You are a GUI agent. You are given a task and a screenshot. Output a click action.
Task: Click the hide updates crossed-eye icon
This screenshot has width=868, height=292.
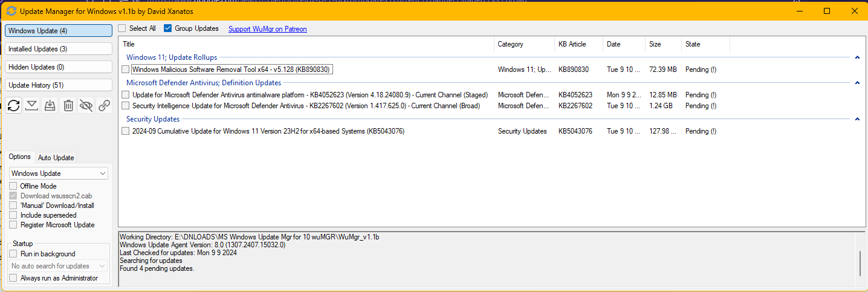pyautogui.click(x=86, y=106)
